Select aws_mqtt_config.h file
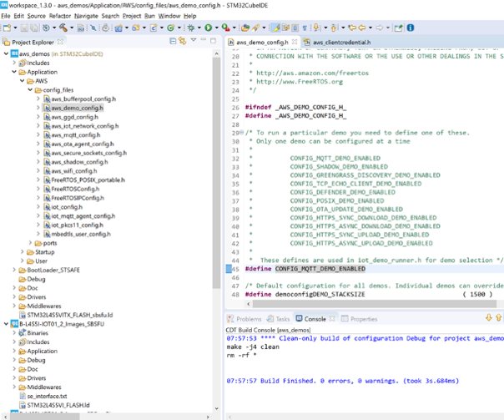 click(x=76, y=135)
